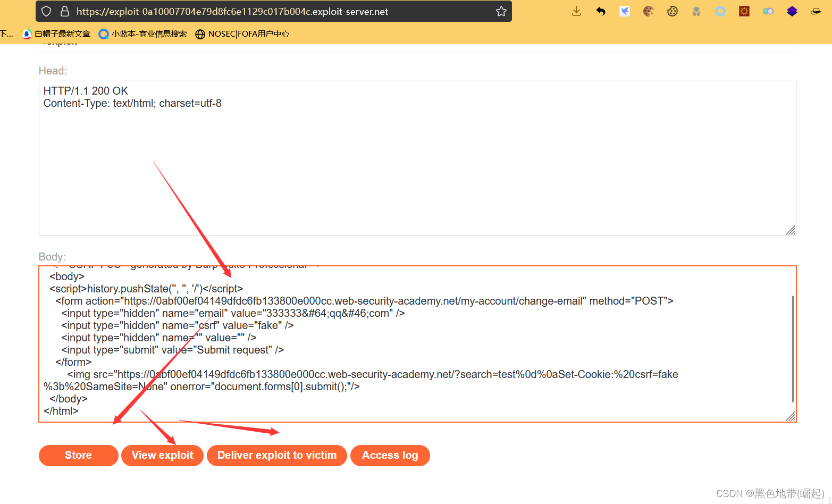Image resolution: width=832 pixels, height=504 pixels.
Task: Open the outlined cookie editor extension
Action: [673, 11]
